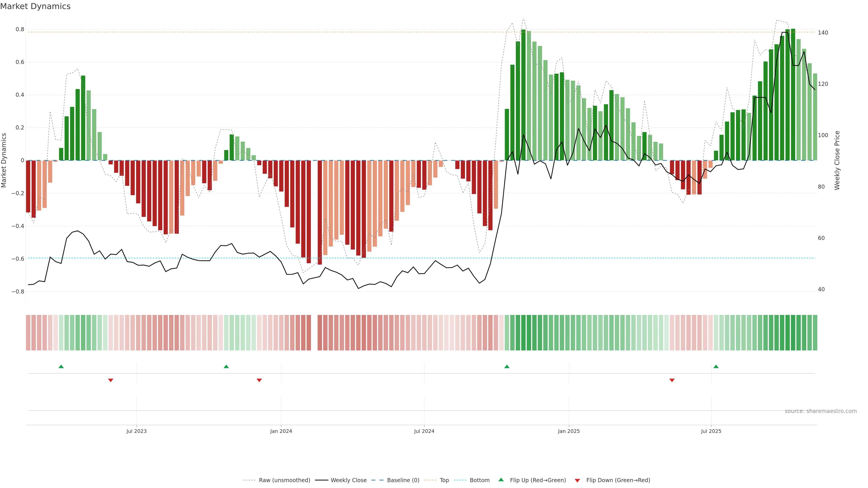Click the red Flip Down triangle before Jan 2024
Screen dimensions: 868x488
(259, 380)
